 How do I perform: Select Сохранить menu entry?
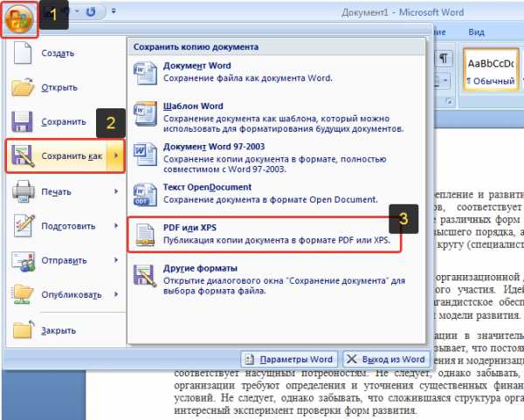pos(65,121)
